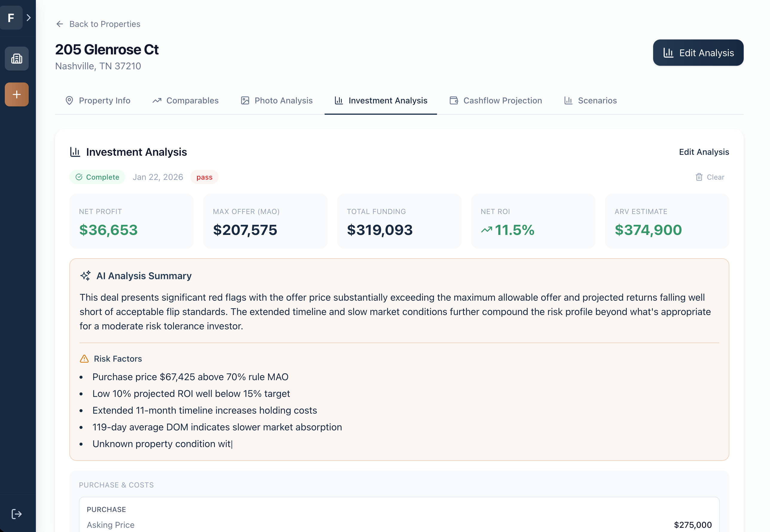The width and height of the screenshot is (770, 532).
Task: Follow the Back to Properties link
Action: coord(105,24)
